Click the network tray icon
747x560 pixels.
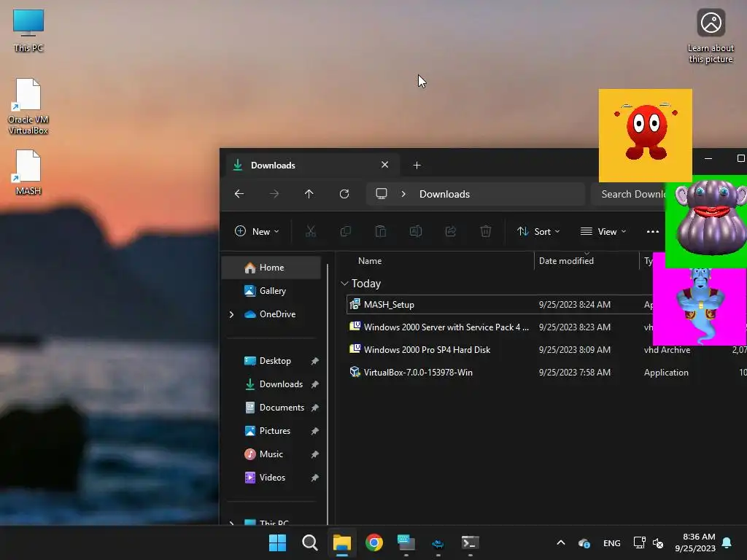[639, 542]
